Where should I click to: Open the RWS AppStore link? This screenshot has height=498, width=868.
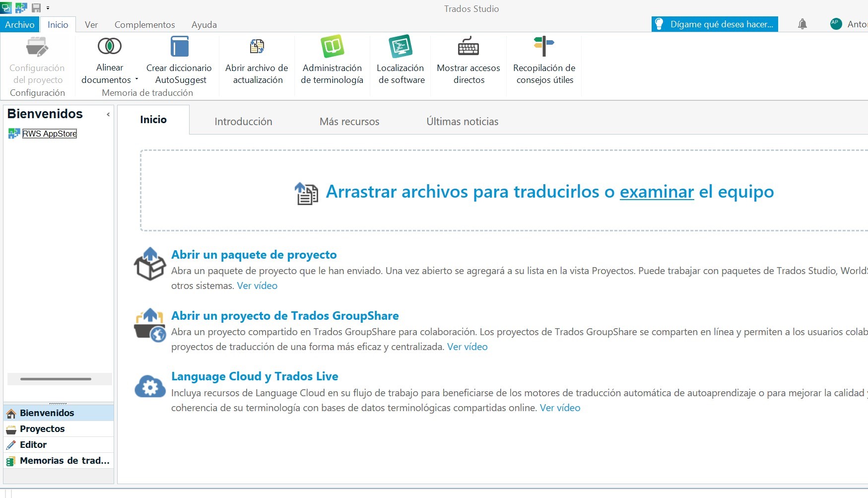[49, 133]
